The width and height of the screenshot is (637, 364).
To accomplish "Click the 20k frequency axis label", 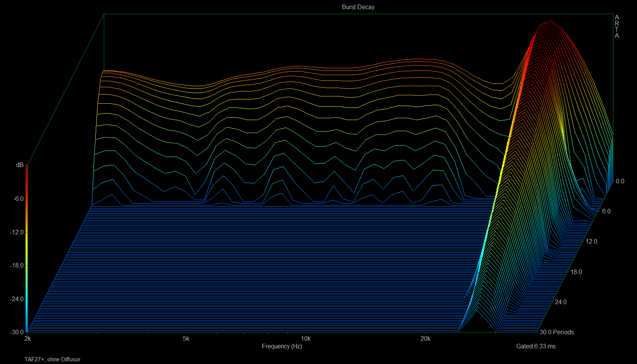I will click(x=425, y=338).
